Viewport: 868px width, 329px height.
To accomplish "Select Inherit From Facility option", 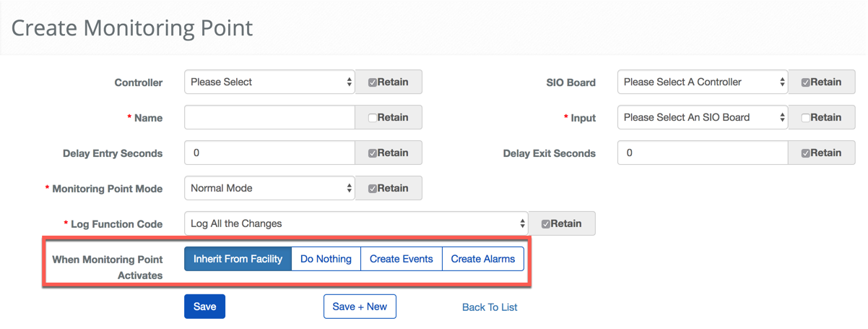I will [x=238, y=259].
